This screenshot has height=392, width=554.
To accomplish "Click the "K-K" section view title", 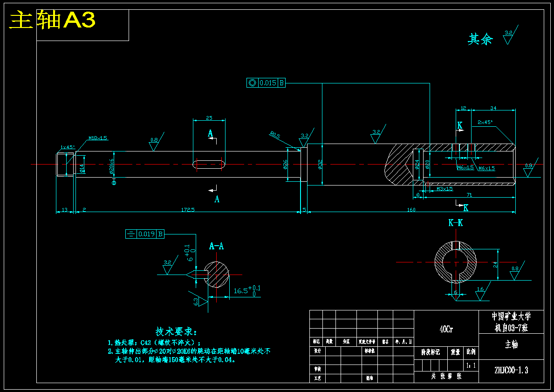I will tap(455, 223).
